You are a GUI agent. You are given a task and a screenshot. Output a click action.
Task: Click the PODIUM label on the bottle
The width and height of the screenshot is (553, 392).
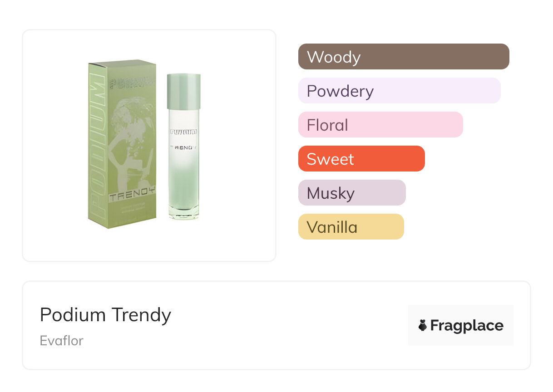point(183,132)
